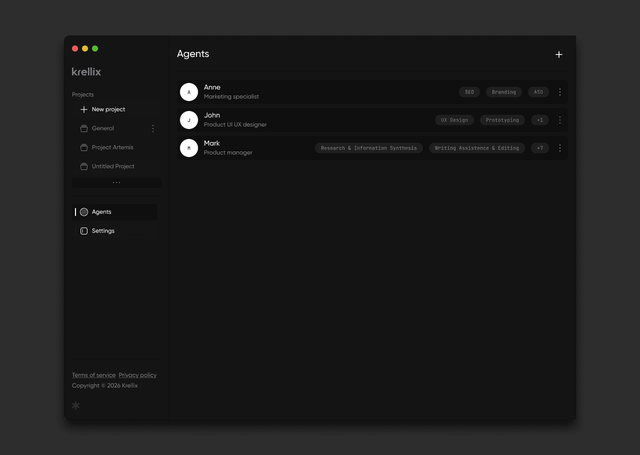Viewport: 640px width, 455px height.
Task: Click Anne's avatar circle
Action: (x=189, y=92)
